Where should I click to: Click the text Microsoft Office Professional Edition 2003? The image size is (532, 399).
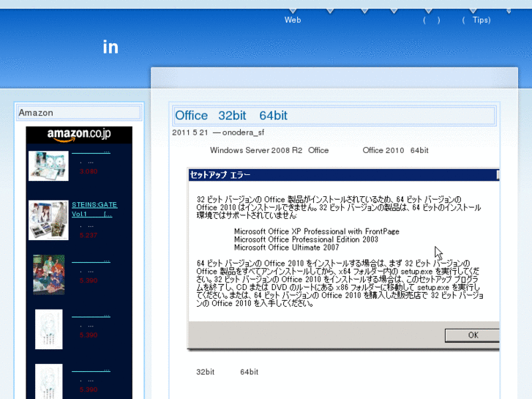[306, 239]
